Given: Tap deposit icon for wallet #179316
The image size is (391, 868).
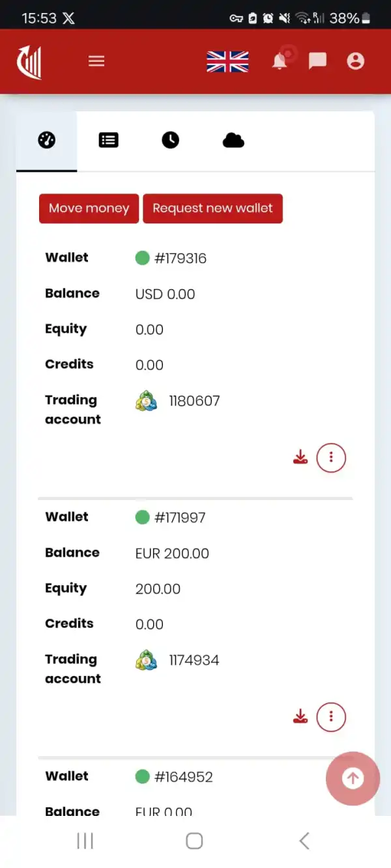Looking at the screenshot, I should pos(300,458).
